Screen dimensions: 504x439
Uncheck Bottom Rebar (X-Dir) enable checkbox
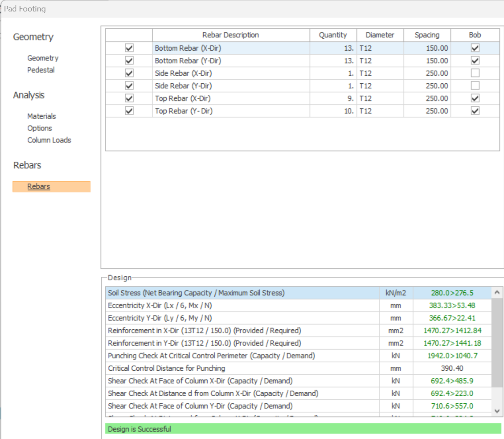[x=129, y=48]
